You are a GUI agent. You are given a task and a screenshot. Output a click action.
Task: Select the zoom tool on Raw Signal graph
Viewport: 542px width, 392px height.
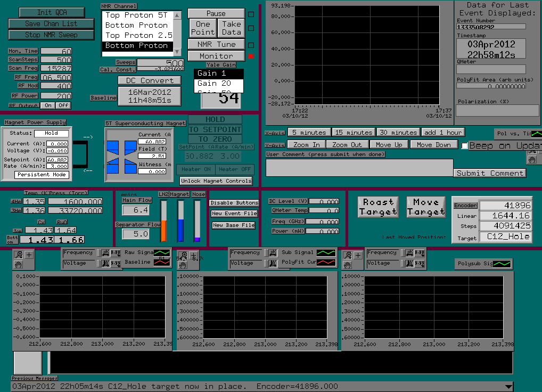click(x=19, y=255)
